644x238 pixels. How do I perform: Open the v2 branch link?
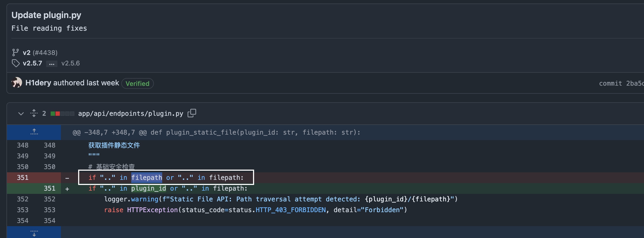click(26, 52)
